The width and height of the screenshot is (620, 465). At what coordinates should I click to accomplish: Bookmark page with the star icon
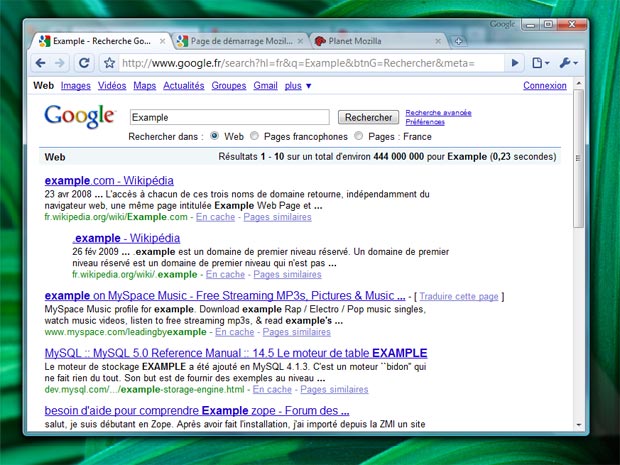[110, 63]
